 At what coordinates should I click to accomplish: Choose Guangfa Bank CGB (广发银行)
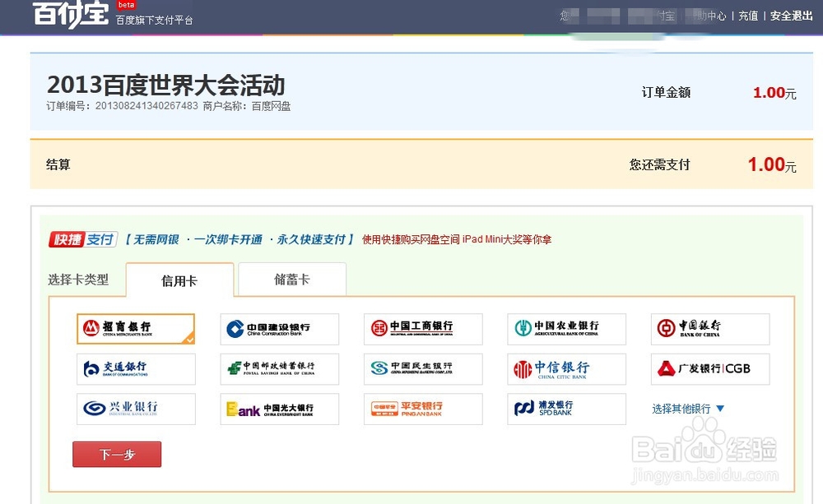coord(710,368)
